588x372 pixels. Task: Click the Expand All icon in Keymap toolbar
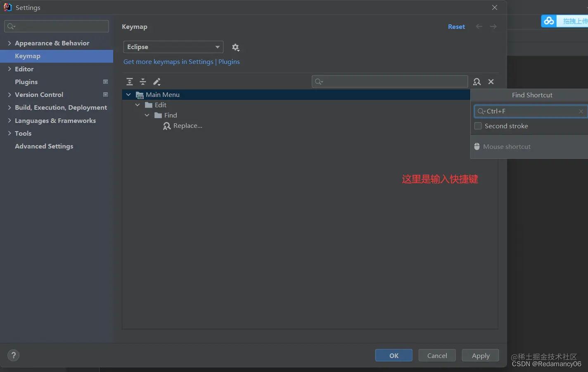(130, 82)
